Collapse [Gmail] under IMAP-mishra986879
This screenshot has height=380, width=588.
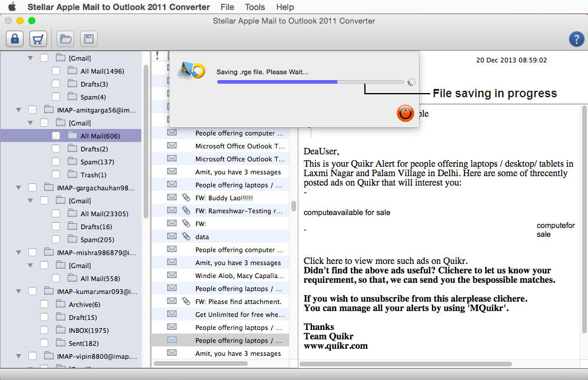pyautogui.click(x=31, y=266)
